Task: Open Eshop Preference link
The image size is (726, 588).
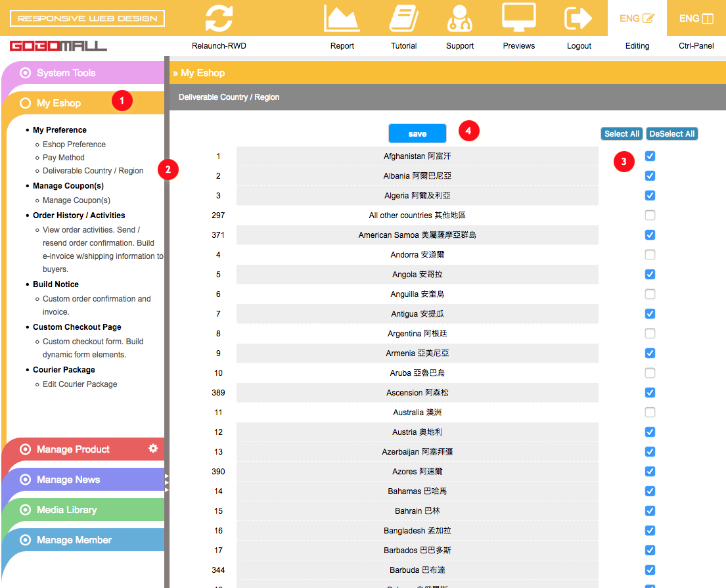Action: point(74,145)
